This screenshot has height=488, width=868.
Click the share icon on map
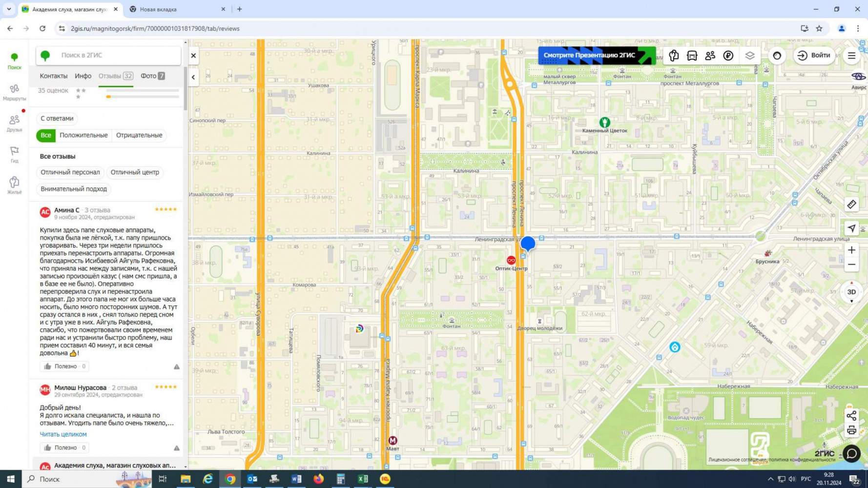851,415
